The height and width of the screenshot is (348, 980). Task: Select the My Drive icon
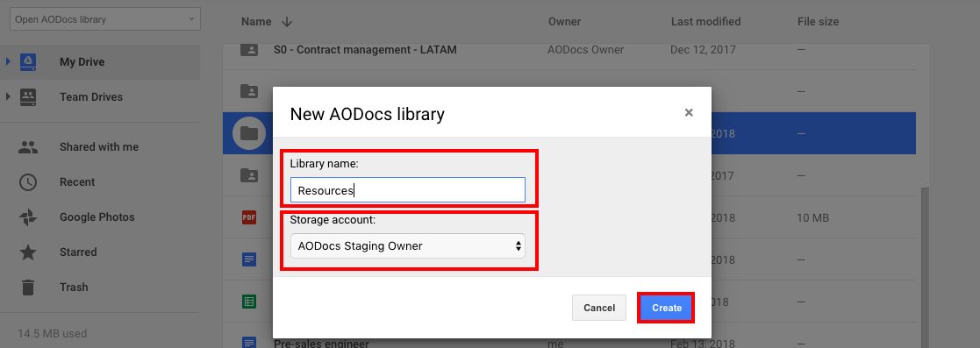pyautogui.click(x=27, y=62)
